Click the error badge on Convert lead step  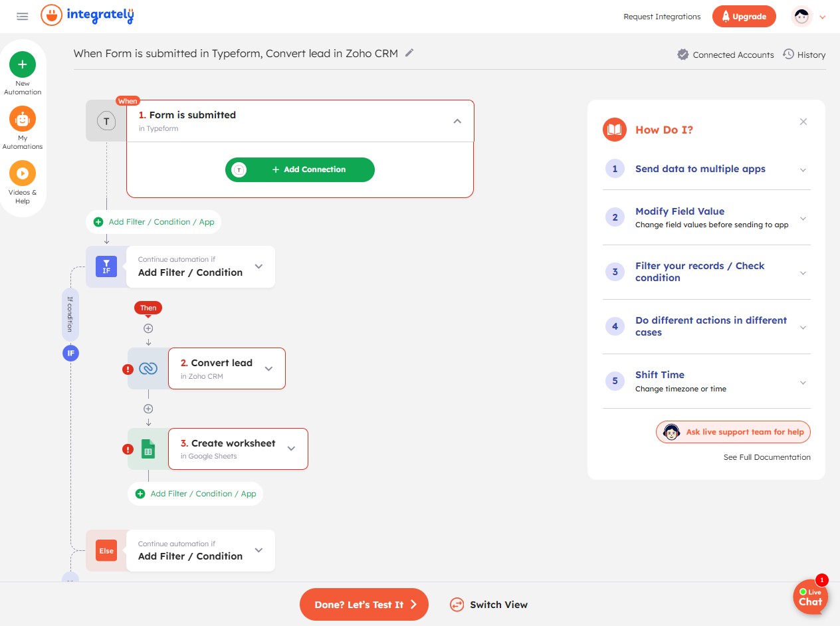coord(128,369)
